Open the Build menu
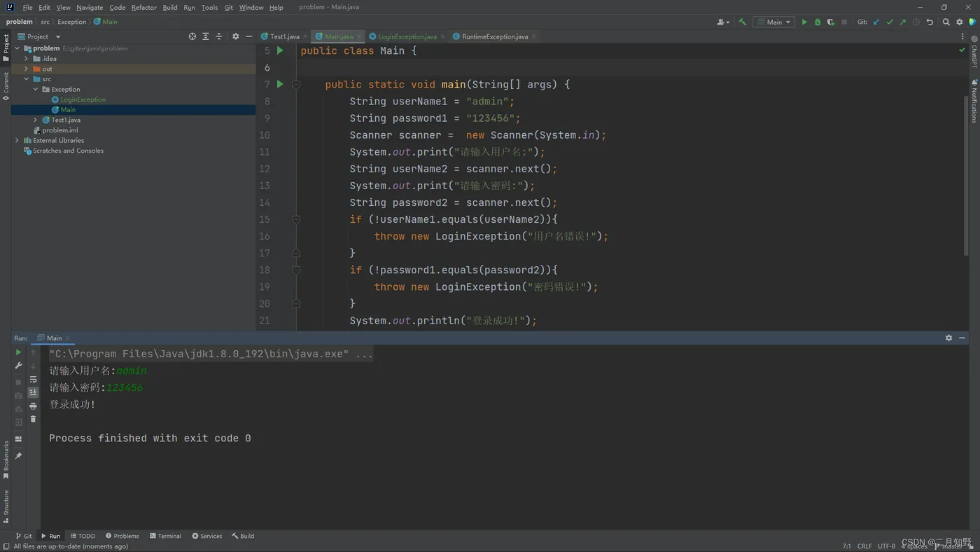Viewport: 980px width, 552px height. (x=169, y=7)
